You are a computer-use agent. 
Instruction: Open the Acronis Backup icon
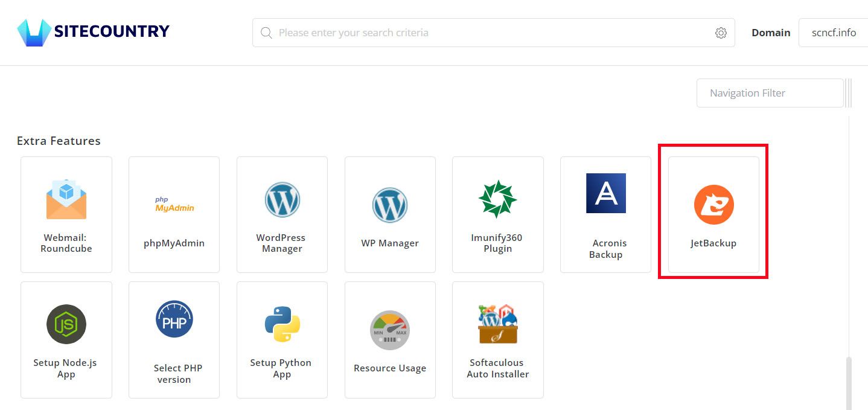pos(606,193)
